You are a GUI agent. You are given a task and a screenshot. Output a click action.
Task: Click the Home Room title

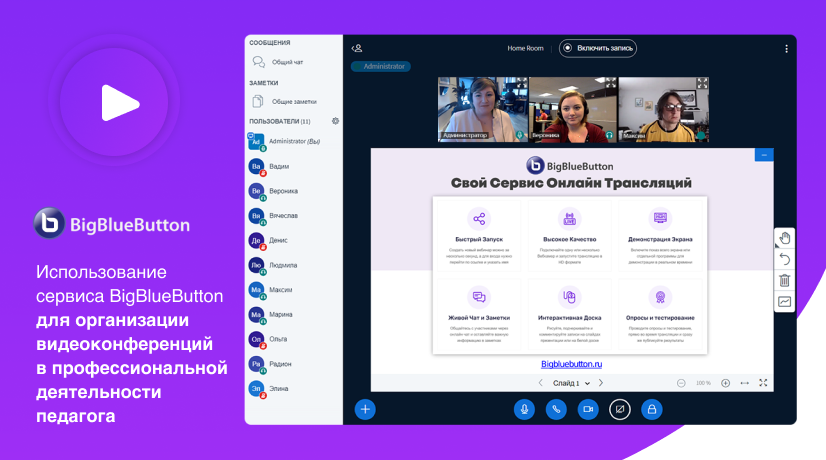pyautogui.click(x=525, y=48)
